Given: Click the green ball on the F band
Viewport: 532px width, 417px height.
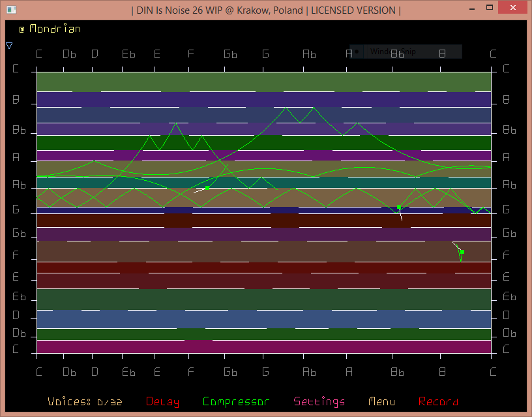Looking at the screenshot, I should click(x=462, y=252).
